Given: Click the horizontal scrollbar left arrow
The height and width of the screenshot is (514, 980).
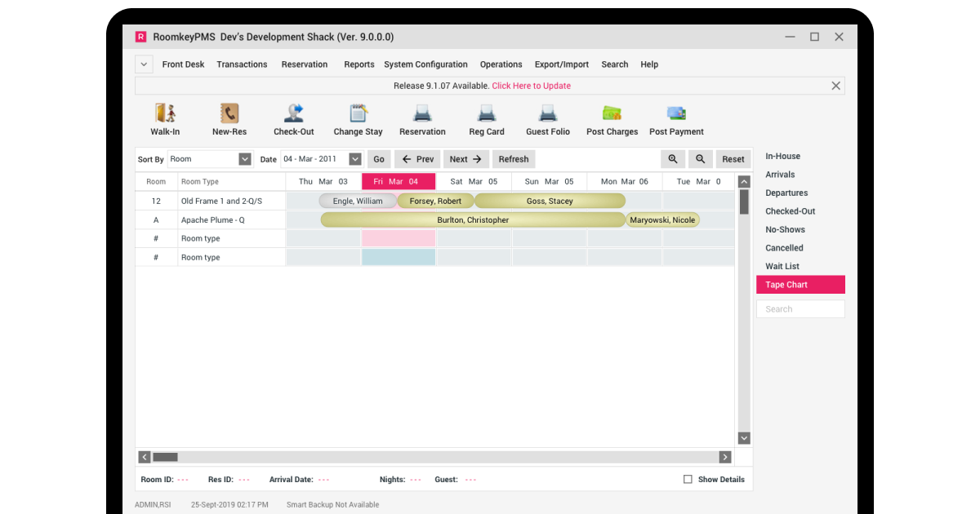Looking at the screenshot, I should click(145, 457).
